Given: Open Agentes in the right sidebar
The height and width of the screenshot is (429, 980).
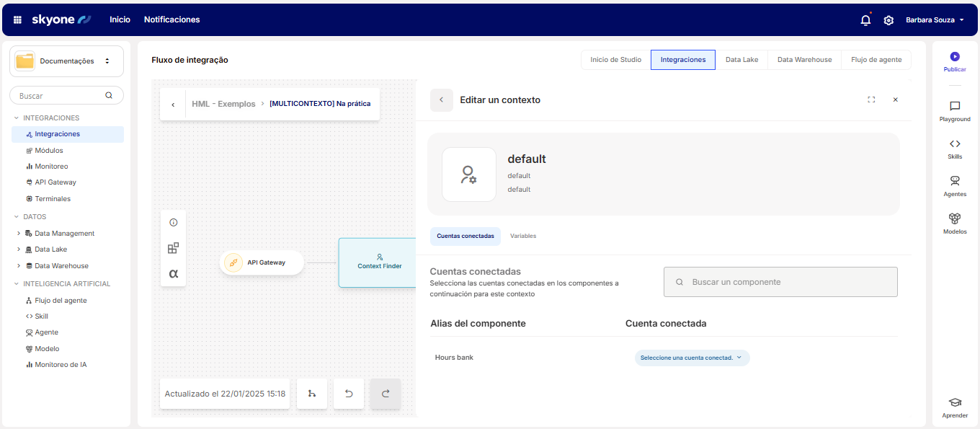Looking at the screenshot, I should pyautogui.click(x=955, y=182).
